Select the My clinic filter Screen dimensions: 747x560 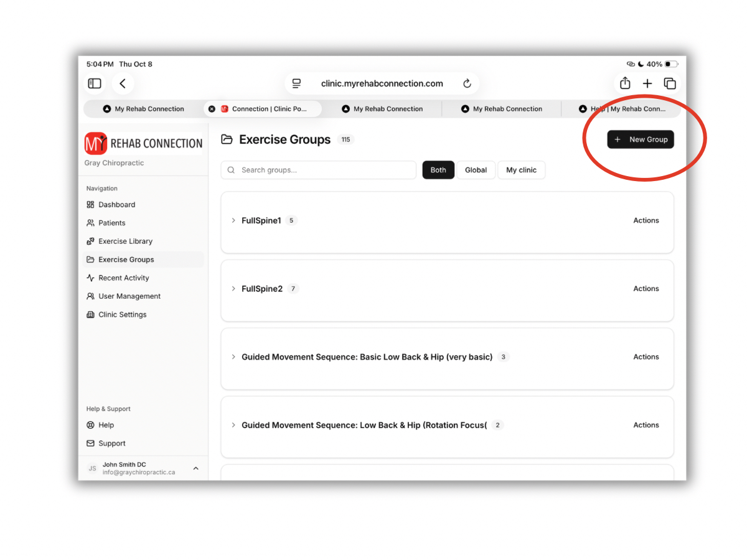tap(521, 170)
